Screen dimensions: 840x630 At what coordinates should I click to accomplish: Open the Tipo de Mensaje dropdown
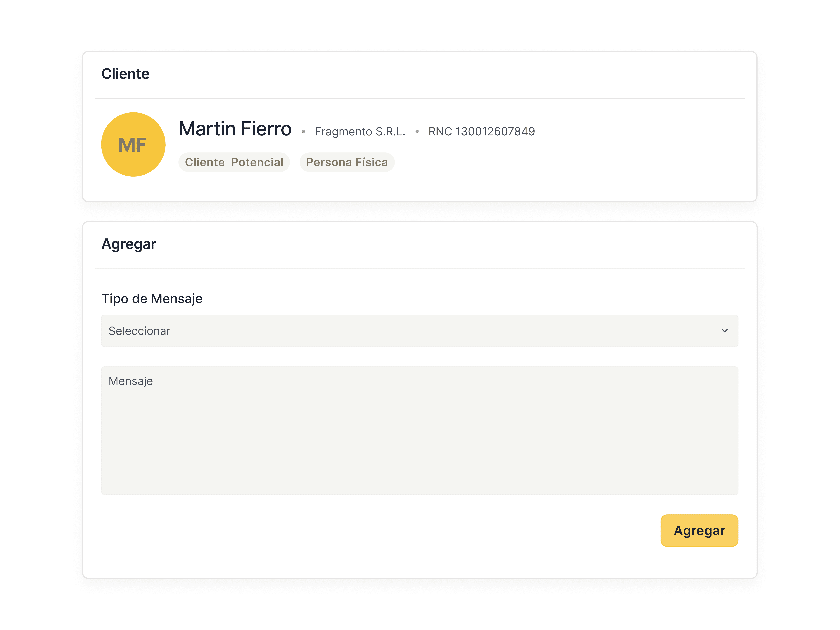[420, 331]
